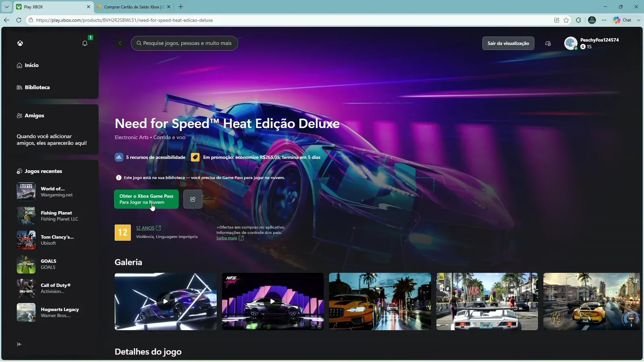Open Biblioteca in the sidebar
The image size is (644, 362).
(33, 87)
